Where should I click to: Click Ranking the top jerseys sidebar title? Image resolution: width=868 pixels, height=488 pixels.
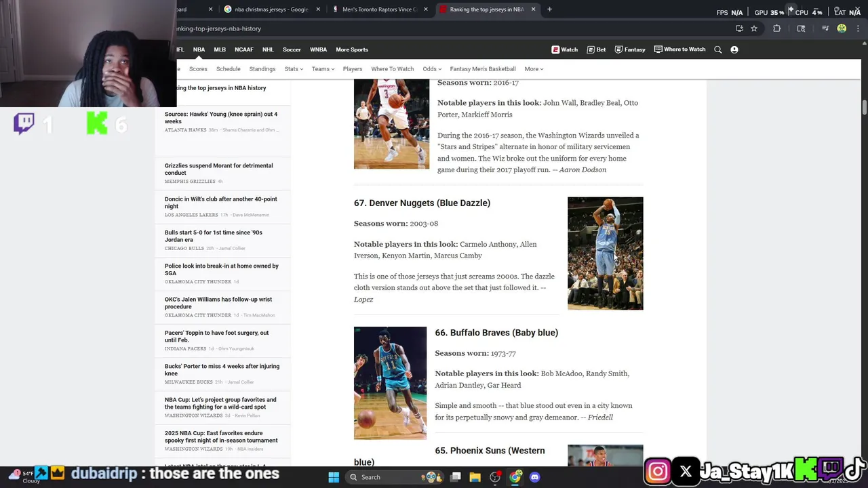click(222, 88)
